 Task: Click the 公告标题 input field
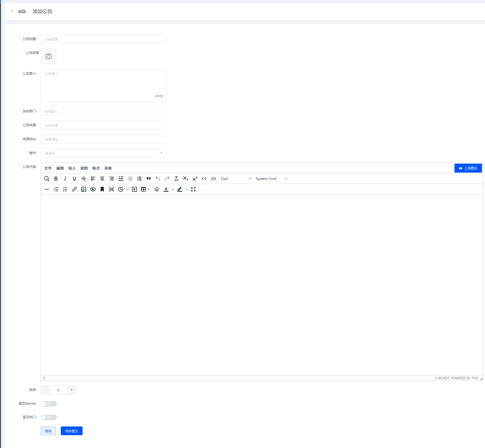[x=103, y=39]
